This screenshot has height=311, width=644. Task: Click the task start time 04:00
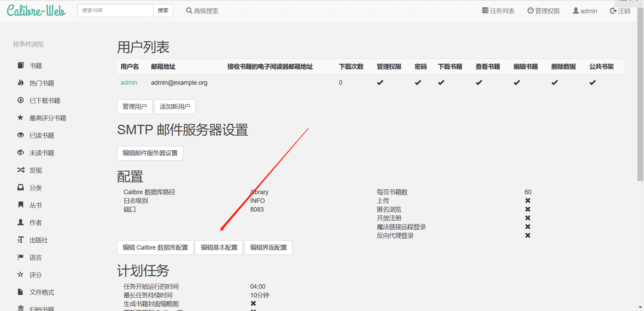[x=258, y=287]
